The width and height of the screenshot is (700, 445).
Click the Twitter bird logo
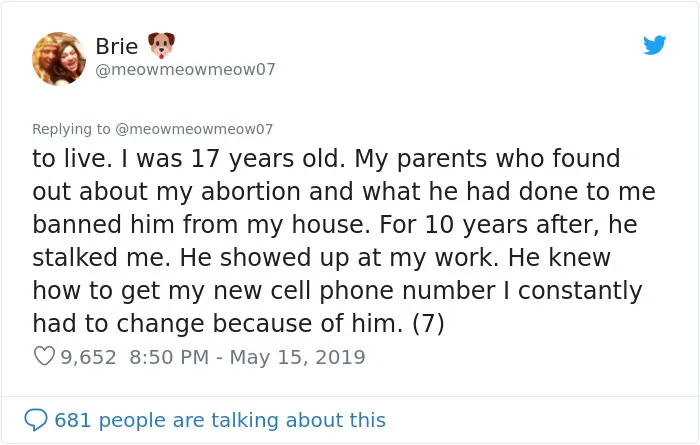(654, 45)
